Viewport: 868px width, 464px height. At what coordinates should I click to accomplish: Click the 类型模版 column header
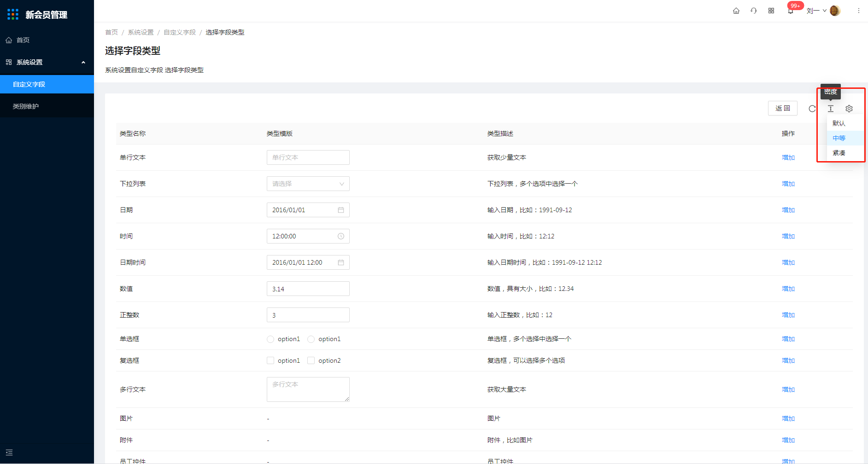(x=280, y=133)
